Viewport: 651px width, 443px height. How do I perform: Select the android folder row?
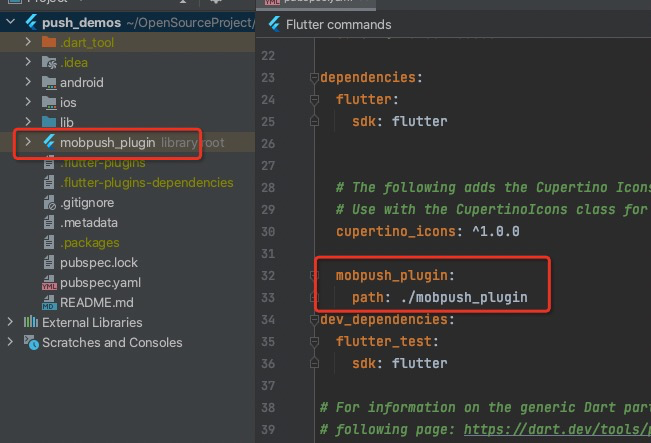point(127,82)
